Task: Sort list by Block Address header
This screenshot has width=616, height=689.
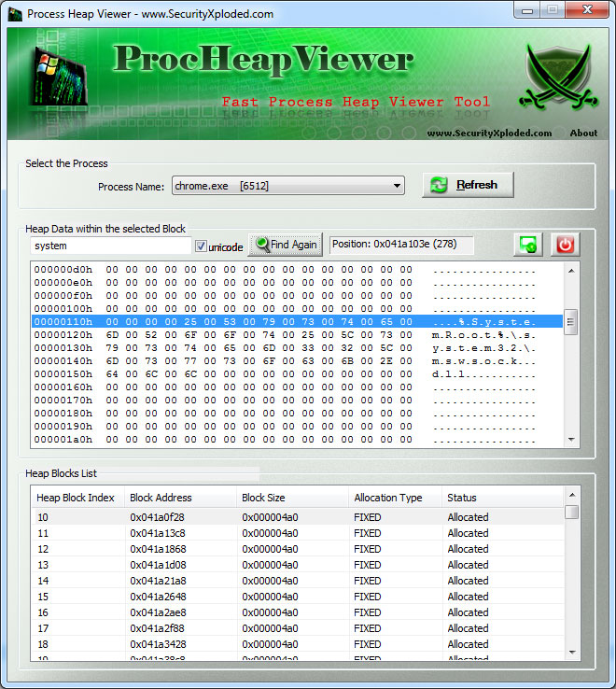Action: [x=161, y=498]
